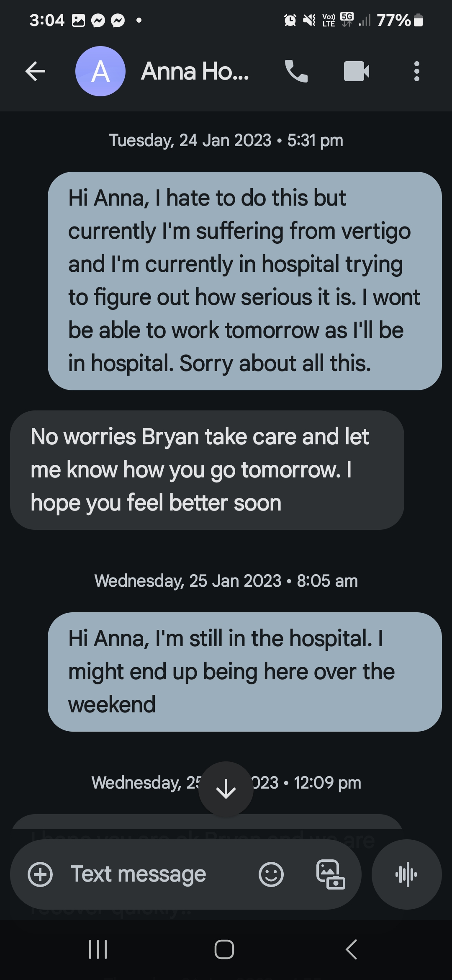Open the three-dot more options menu
This screenshot has width=452, height=980.
coord(416,72)
